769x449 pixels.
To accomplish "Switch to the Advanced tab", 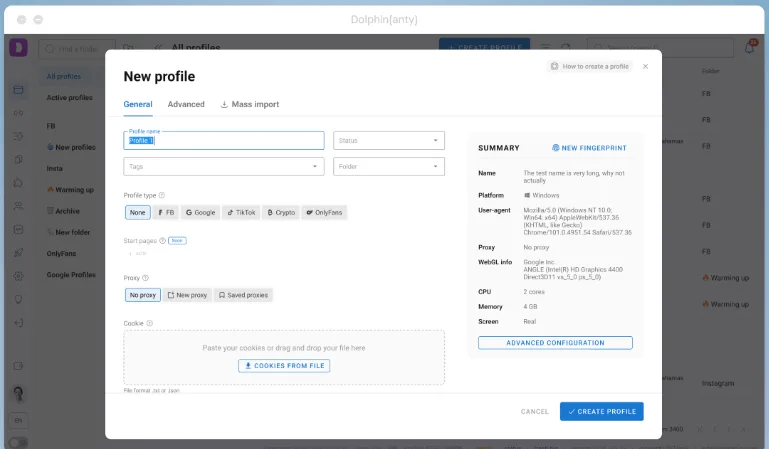I will (186, 104).
